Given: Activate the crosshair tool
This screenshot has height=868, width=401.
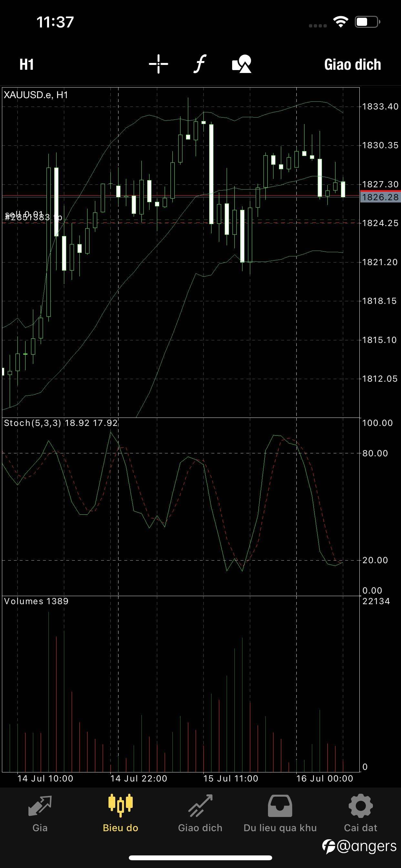Looking at the screenshot, I should coord(159,64).
